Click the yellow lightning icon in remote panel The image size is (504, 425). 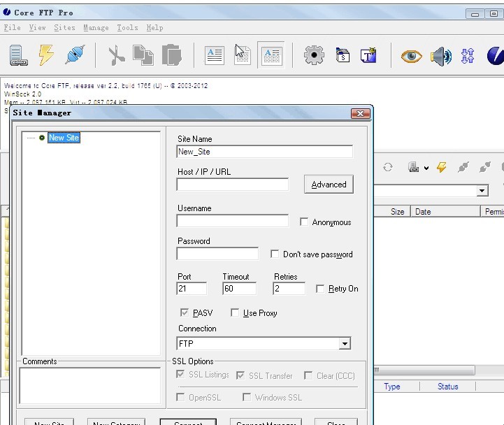point(441,167)
